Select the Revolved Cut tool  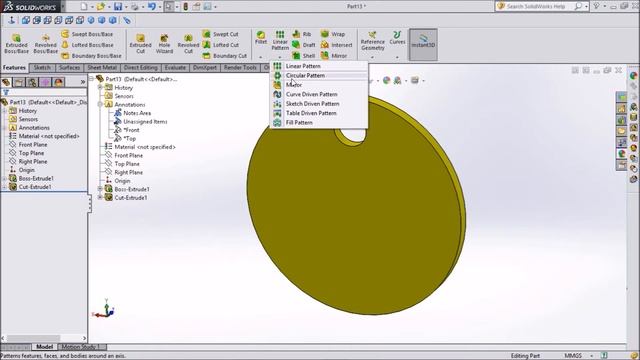pos(188,44)
